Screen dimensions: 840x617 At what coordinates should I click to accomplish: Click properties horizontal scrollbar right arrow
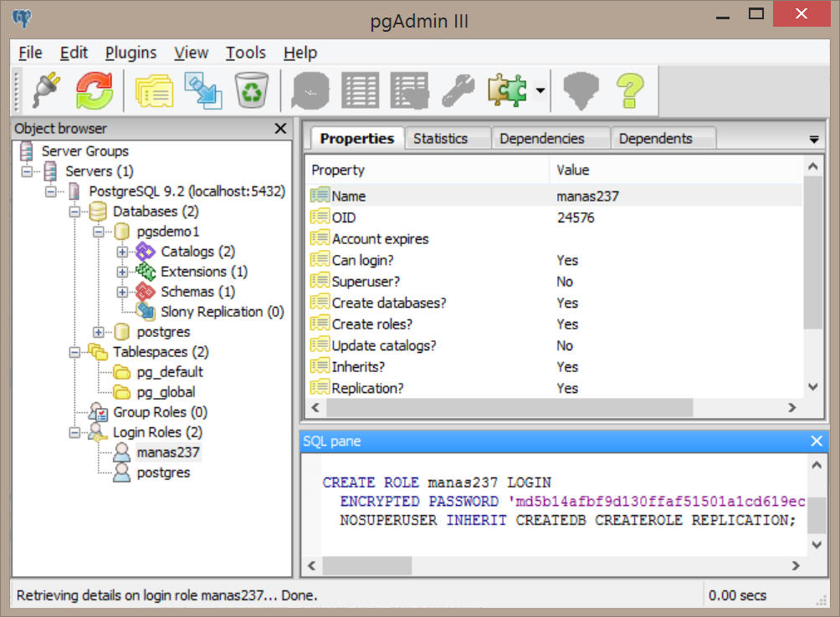[x=792, y=408]
